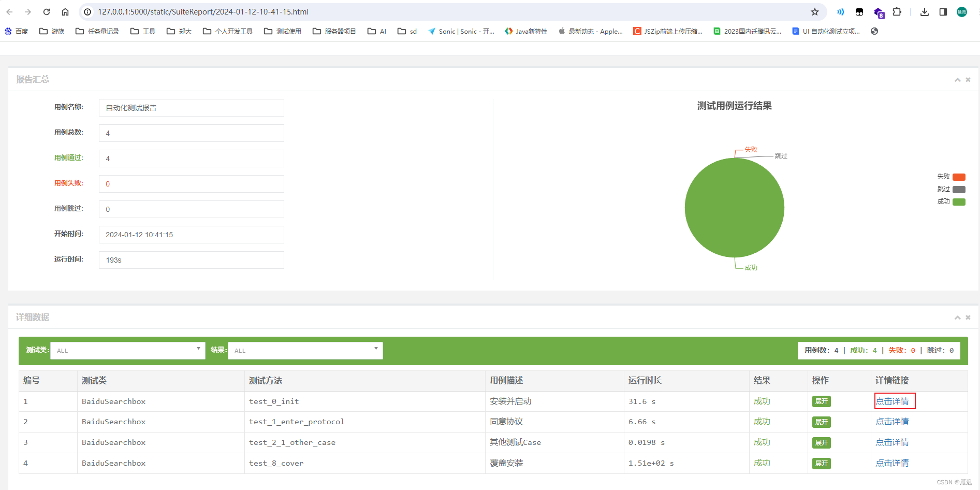Open the Sonic bookmark

pos(461,32)
